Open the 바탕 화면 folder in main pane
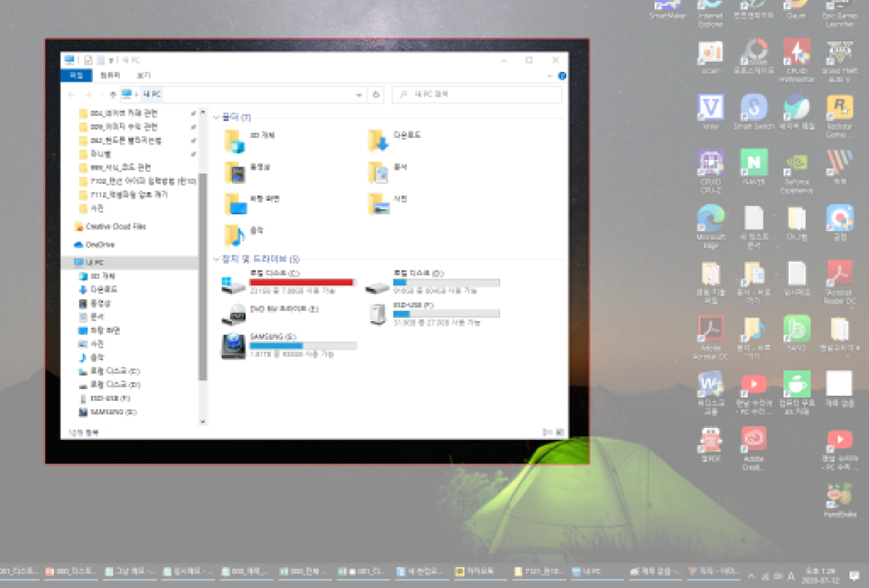Screen dimensions: 869x588 (252, 204)
